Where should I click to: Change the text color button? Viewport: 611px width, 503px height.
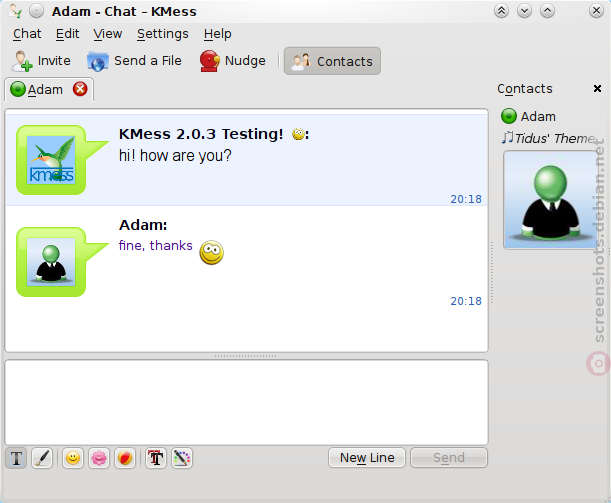[x=182, y=458]
